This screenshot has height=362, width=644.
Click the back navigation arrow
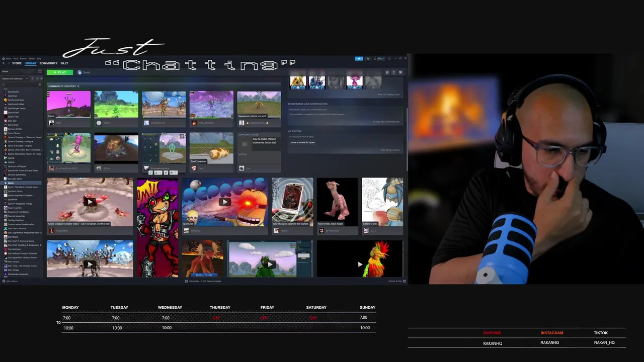pyautogui.click(x=4, y=63)
